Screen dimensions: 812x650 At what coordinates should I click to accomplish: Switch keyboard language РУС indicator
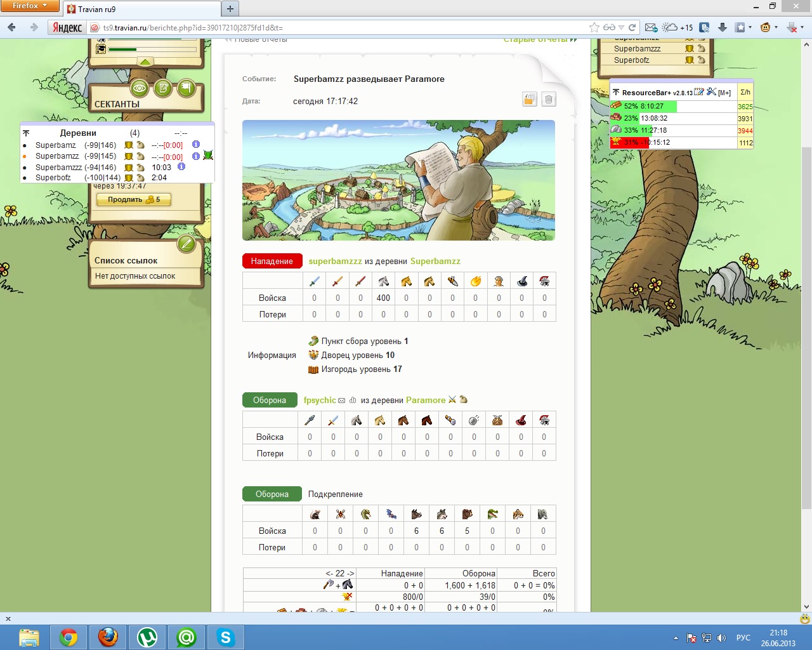tap(743, 638)
